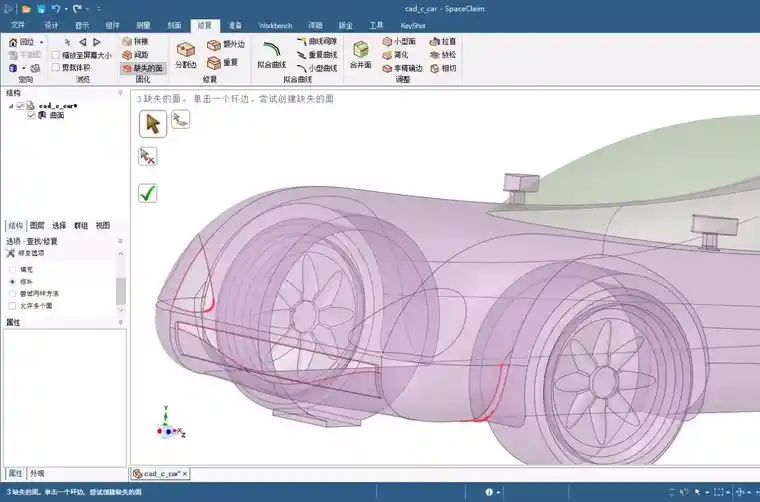760x502 pixels.
Task: Switch to the KeyShot ribbon tab
Action: 412,25
